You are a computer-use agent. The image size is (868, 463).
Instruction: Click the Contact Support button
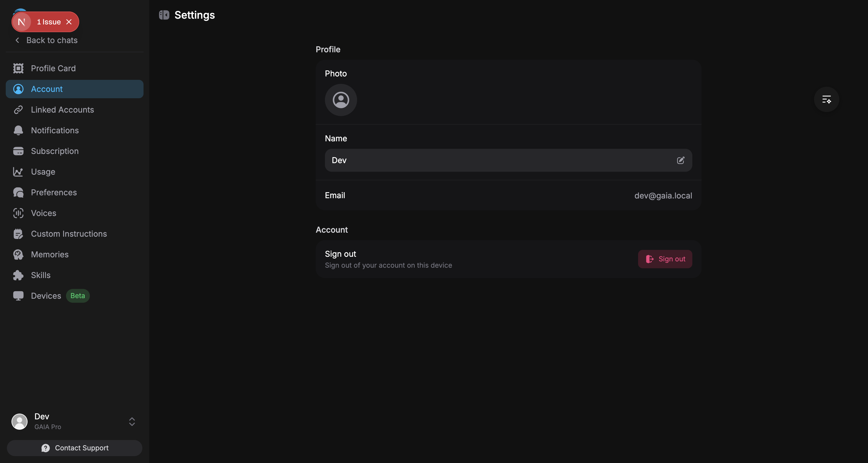[74, 448]
